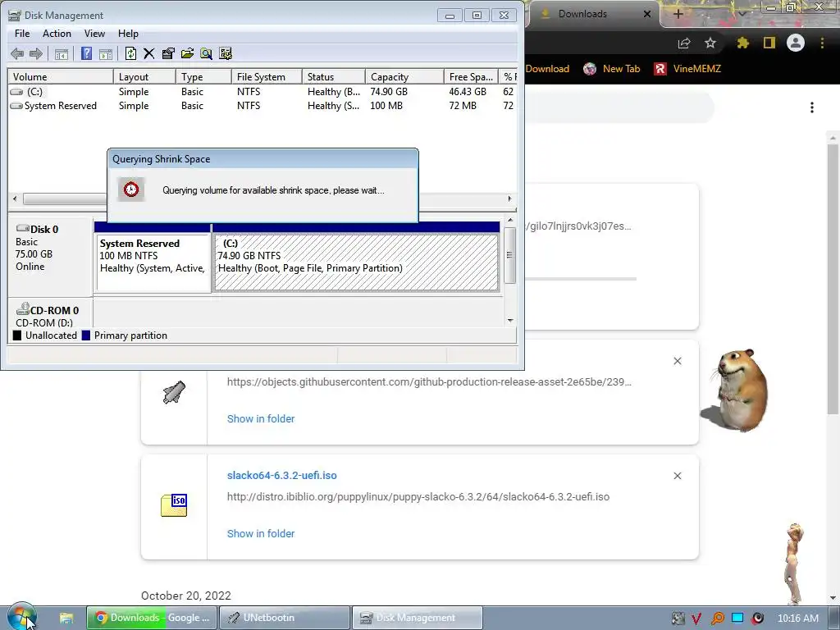Click the Explore magnifier toolbar icon

206,53
